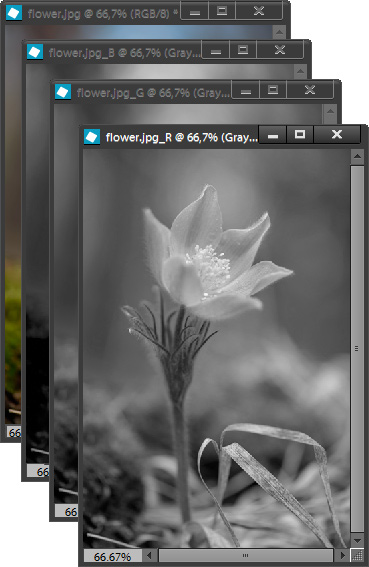Maximize the flower.jpg RGB window
This screenshot has width=369, height=567.
click(x=222, y=11)
